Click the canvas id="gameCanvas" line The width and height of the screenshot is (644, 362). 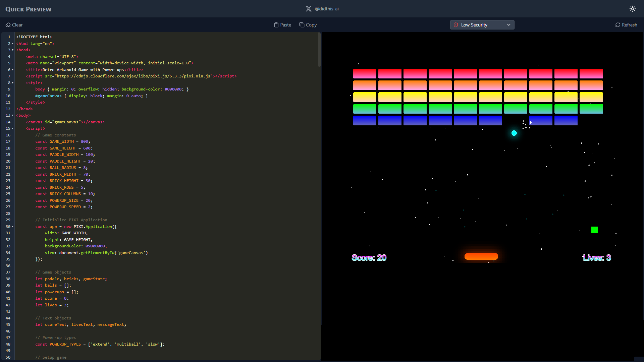(65, 122)
